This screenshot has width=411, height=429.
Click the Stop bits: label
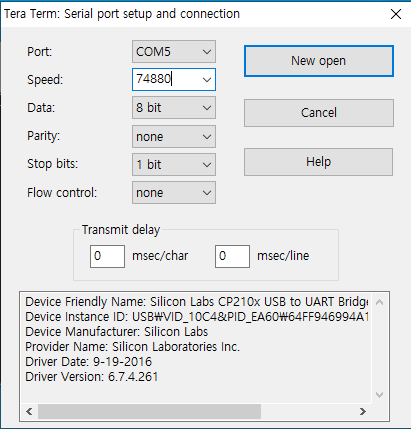52,164
